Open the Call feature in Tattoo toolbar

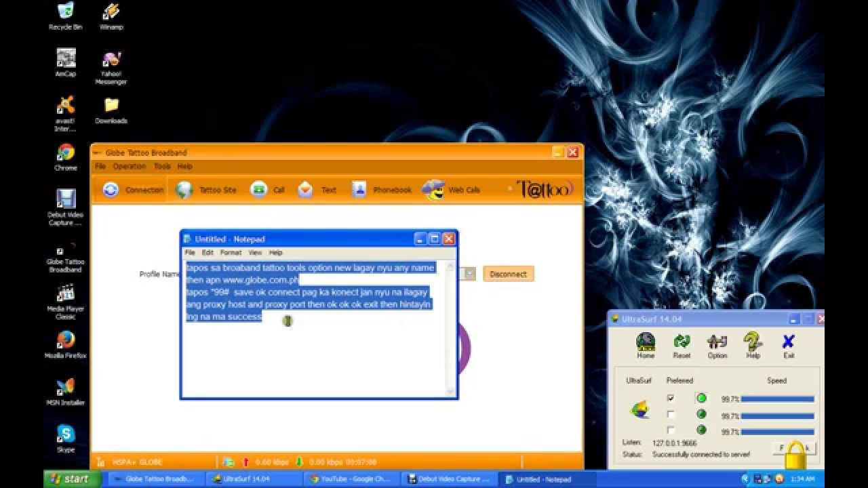tap(267, 190)
